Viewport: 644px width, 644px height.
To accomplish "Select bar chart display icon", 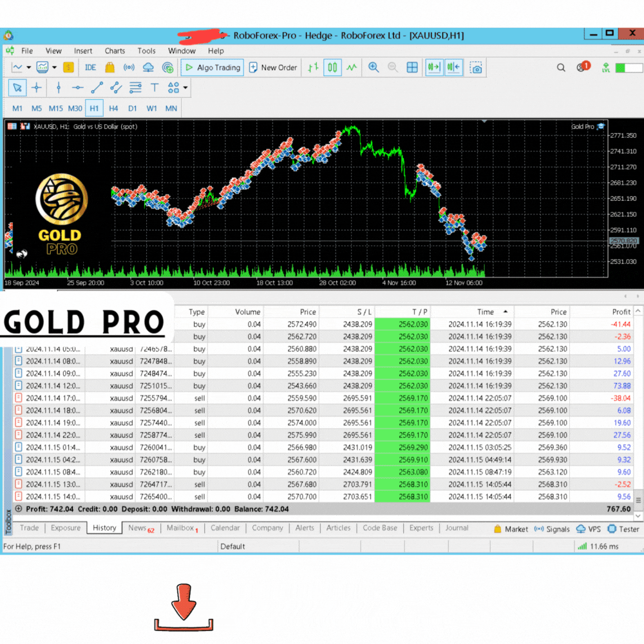I will (313, 68).
